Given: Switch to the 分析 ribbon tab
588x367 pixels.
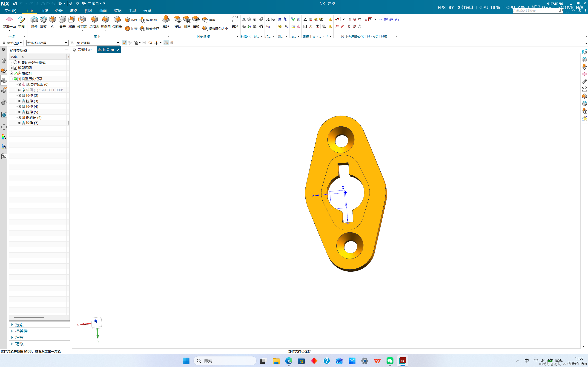Looking at the screenshot, I should [x=59, y=11].
